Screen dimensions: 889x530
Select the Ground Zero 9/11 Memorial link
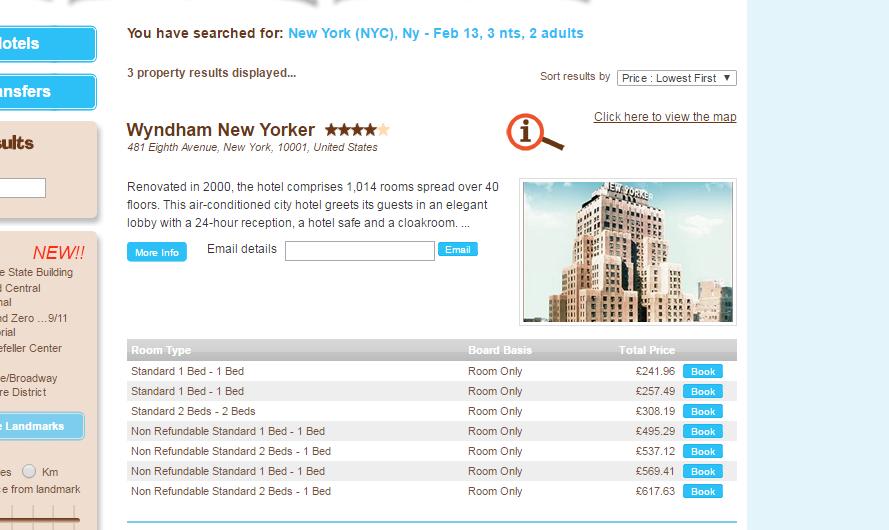point(34,325)
